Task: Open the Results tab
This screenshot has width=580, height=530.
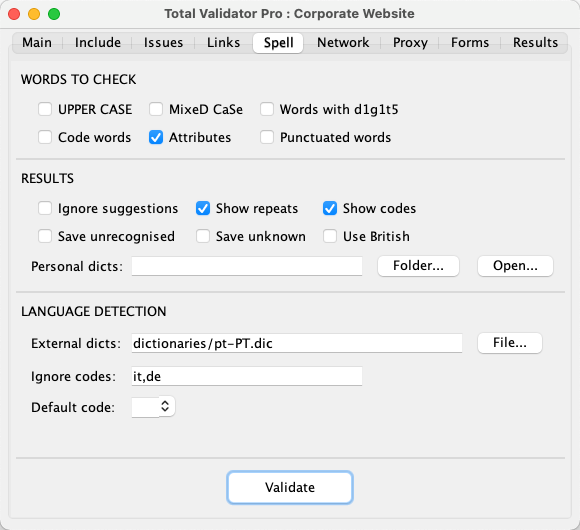Action: pyautogui.click(x=535, y=43)
